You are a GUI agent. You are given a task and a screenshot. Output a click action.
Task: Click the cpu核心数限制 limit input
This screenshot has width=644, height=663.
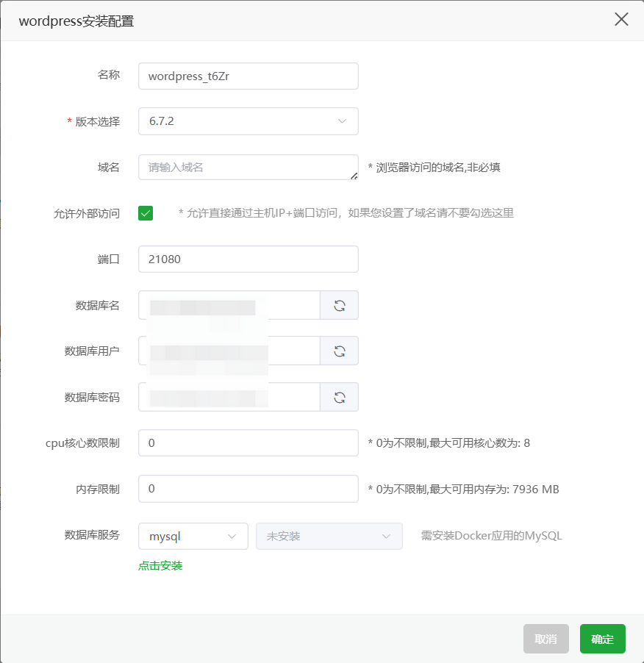pos(248,442)
